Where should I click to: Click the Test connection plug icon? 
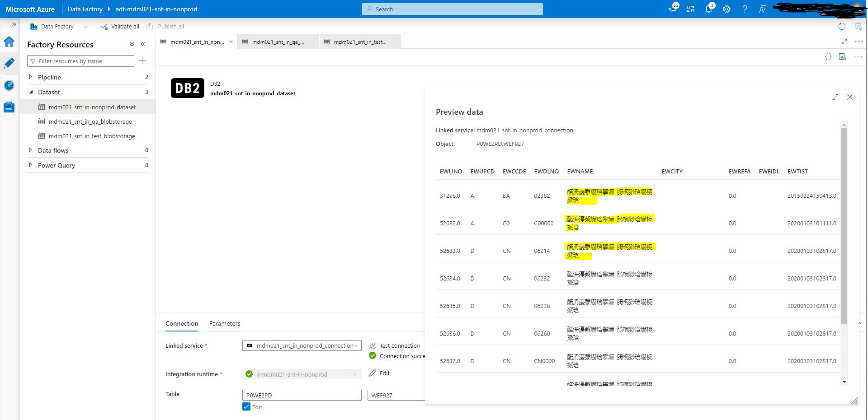pos(373,345)
